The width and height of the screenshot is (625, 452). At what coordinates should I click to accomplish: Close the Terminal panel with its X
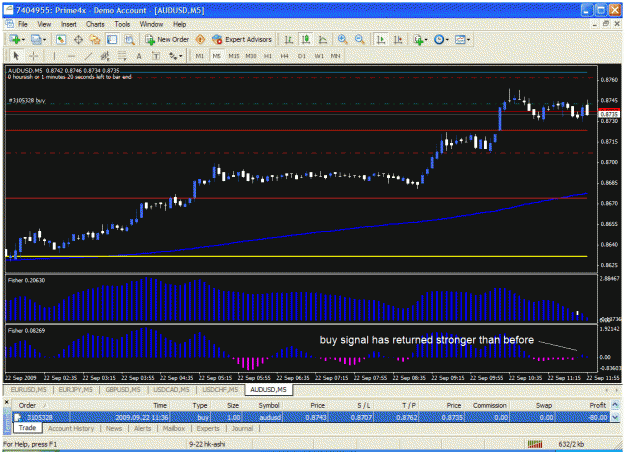[x=7, y=402]
